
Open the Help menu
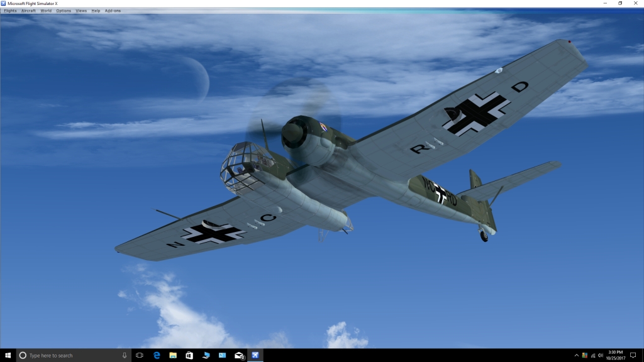96,11
